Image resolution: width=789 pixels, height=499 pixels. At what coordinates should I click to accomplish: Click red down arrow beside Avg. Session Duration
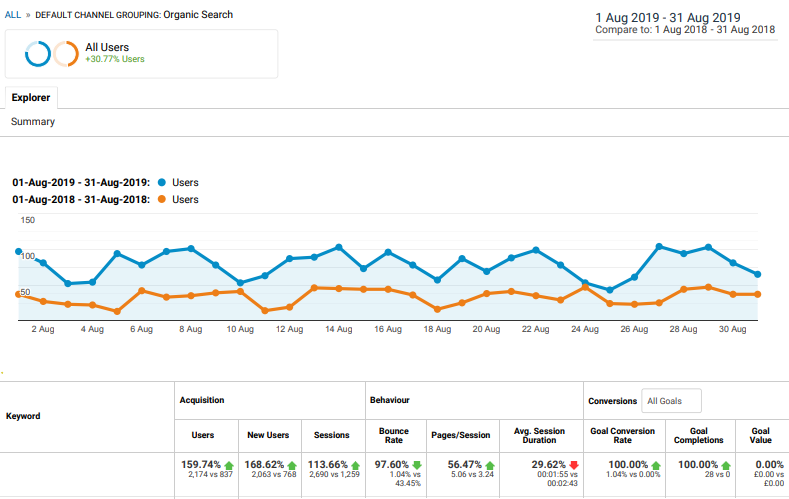click(574, 465)
